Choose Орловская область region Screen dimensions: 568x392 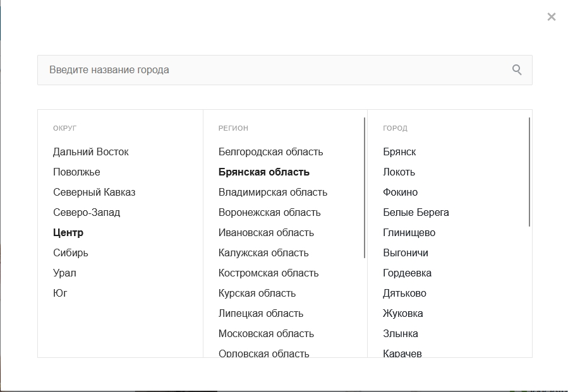[x=263, y=353]
